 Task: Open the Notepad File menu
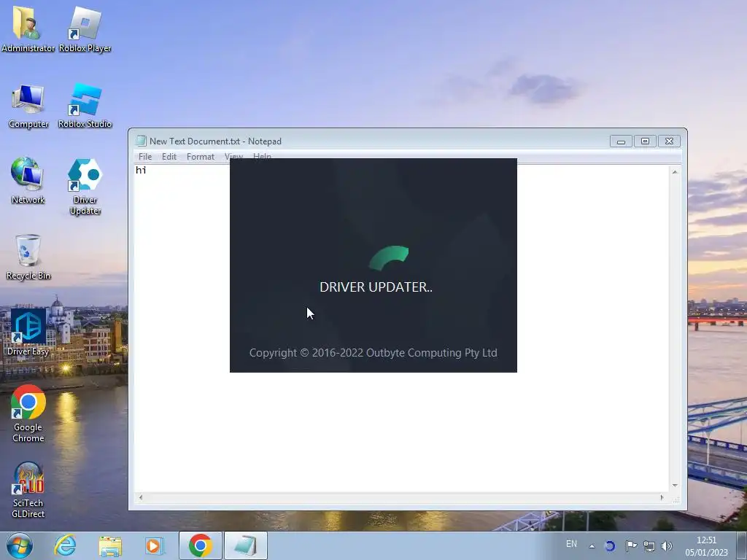coord(145,157)
